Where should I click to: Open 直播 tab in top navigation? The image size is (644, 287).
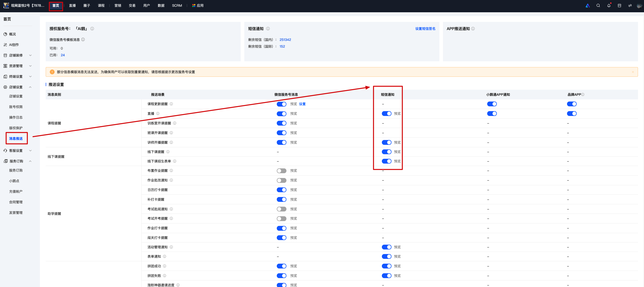coord(72,6)
